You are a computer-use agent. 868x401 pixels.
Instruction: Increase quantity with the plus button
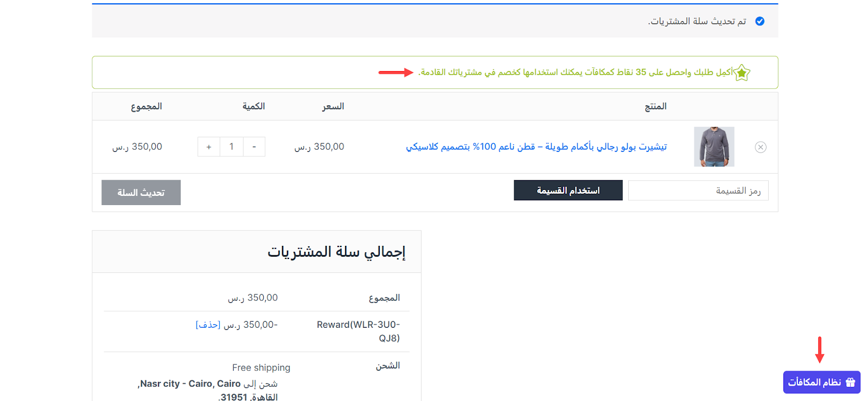[x=209, y=147]
